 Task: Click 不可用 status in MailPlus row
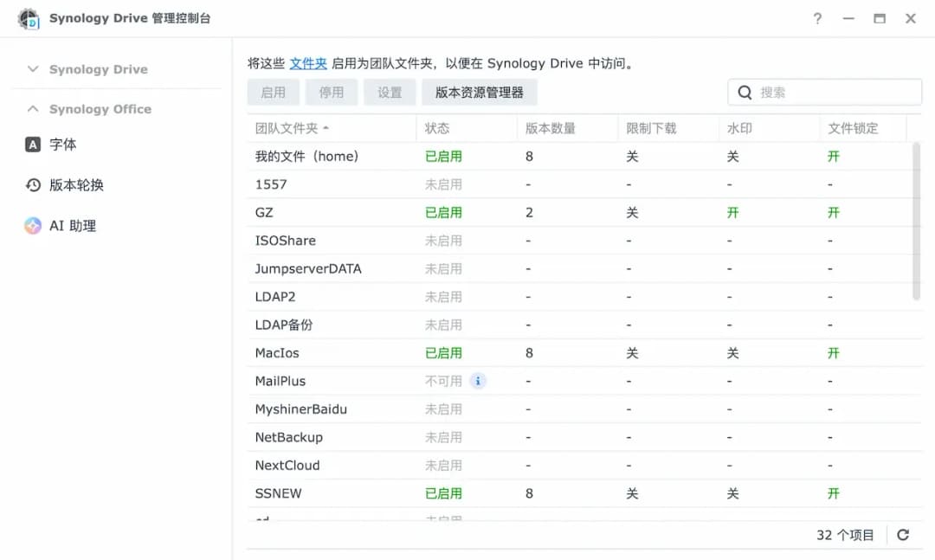tap(443, 381)
